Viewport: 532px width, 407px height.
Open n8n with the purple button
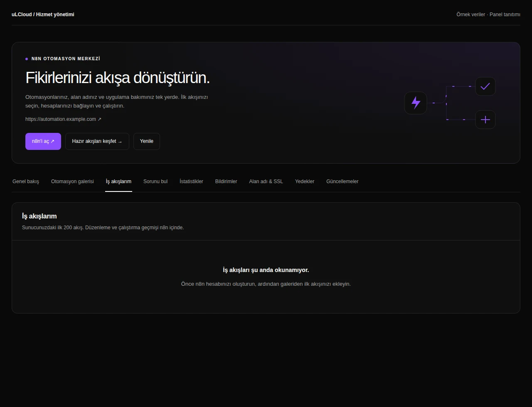[43, 141]
